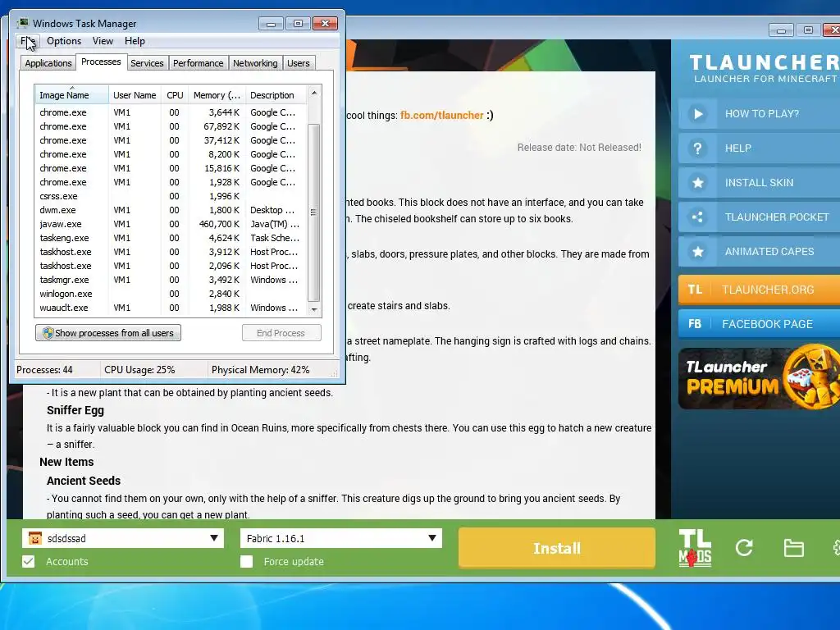Sort processes by Memory column header
Screen dimensions: 840x630
coord(217,95)
